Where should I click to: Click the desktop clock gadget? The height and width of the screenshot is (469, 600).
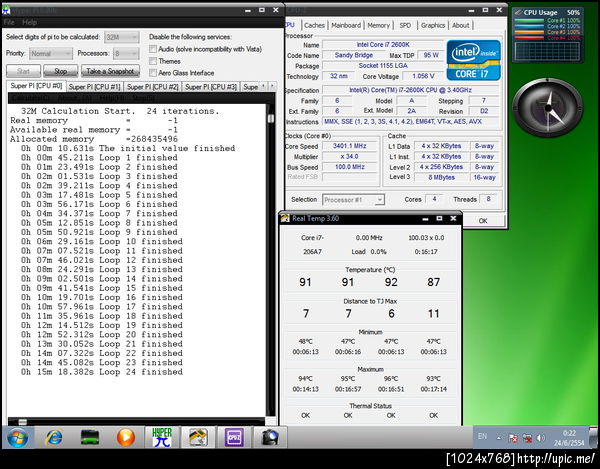[548, 108]
